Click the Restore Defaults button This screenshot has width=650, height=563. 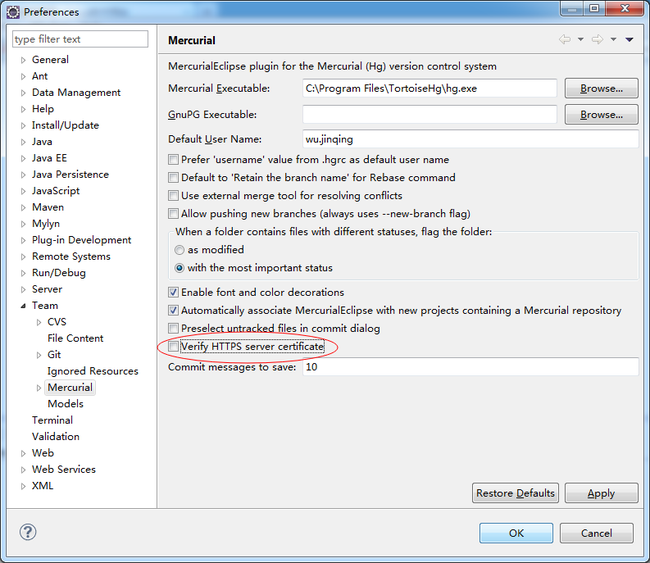point(515,493)
